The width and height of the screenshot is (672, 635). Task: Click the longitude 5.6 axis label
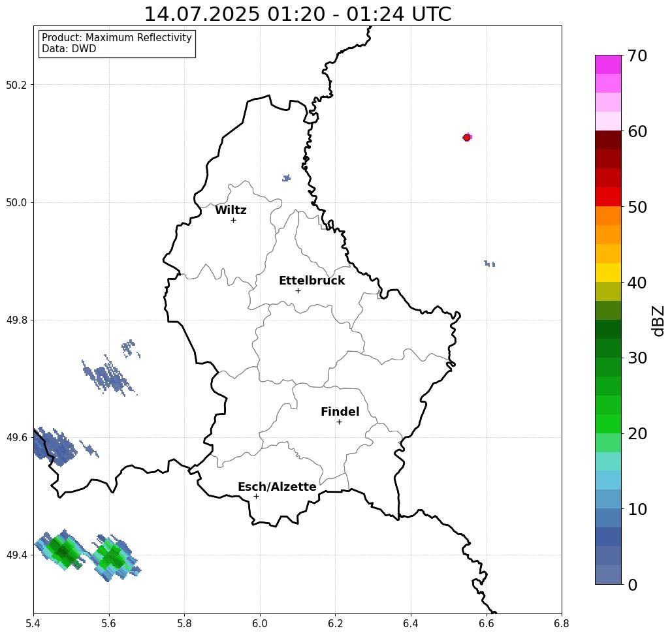point(109,623)
